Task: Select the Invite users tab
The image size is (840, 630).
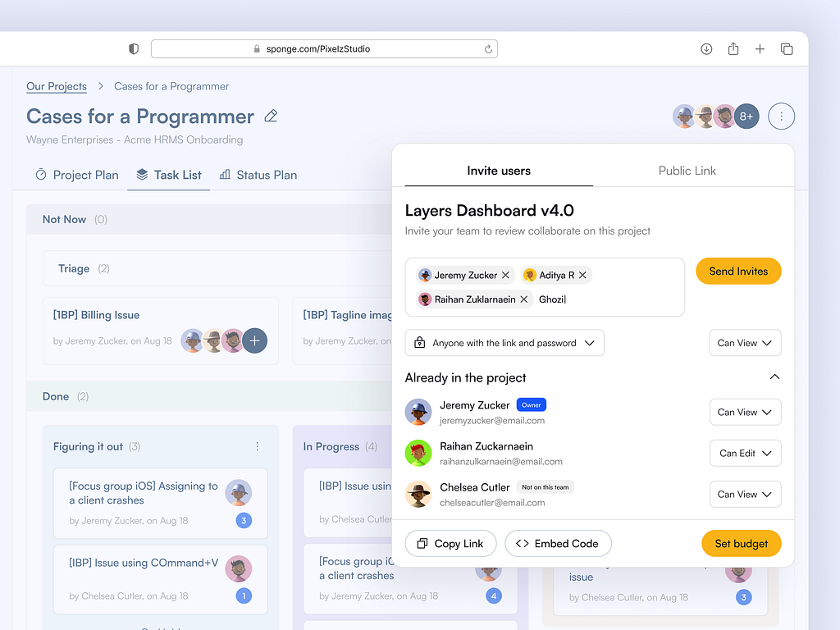Action: click(x=499, y=171)
